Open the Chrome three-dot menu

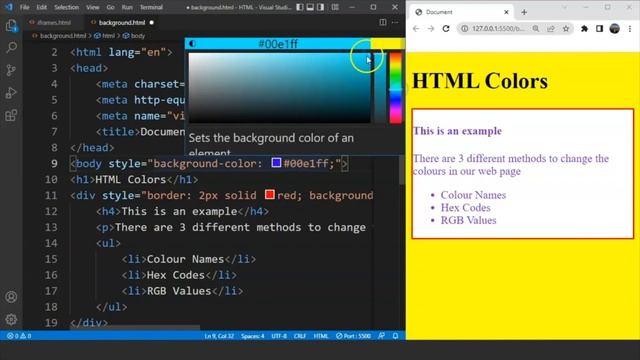(x=630, y=29)
